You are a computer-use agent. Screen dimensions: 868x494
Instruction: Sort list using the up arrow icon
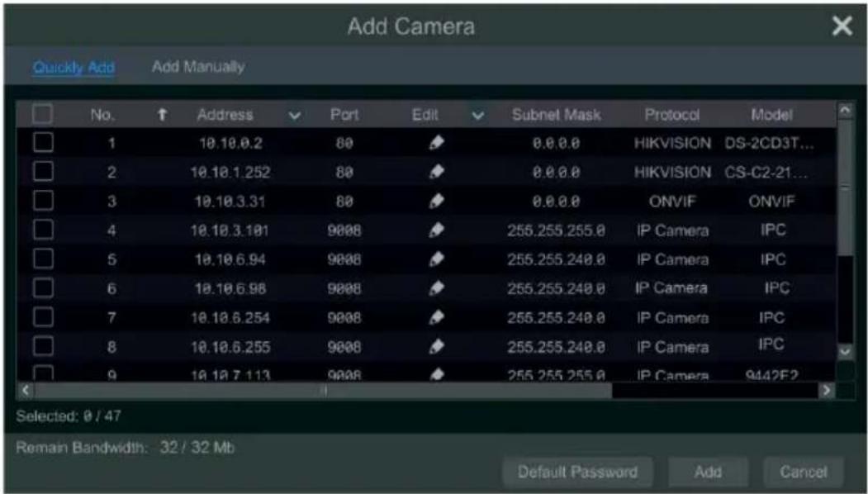tap(162, 115)
